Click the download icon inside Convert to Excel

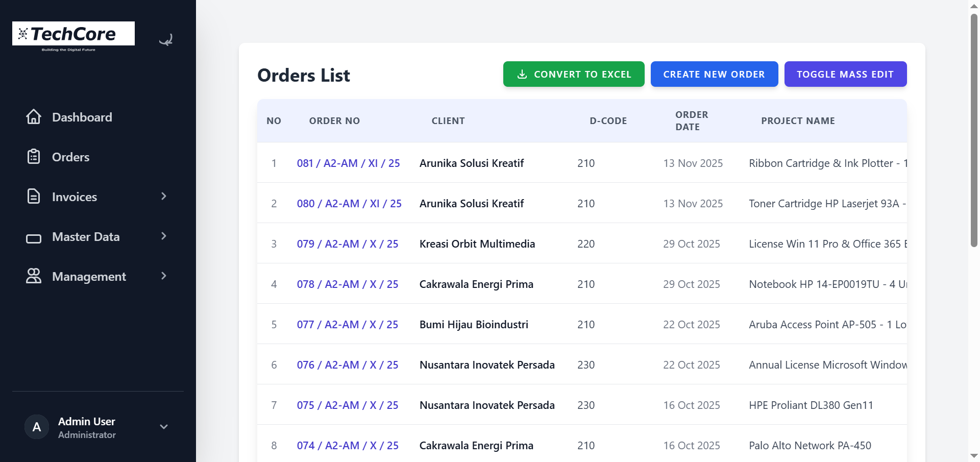(x=522, y=74)
